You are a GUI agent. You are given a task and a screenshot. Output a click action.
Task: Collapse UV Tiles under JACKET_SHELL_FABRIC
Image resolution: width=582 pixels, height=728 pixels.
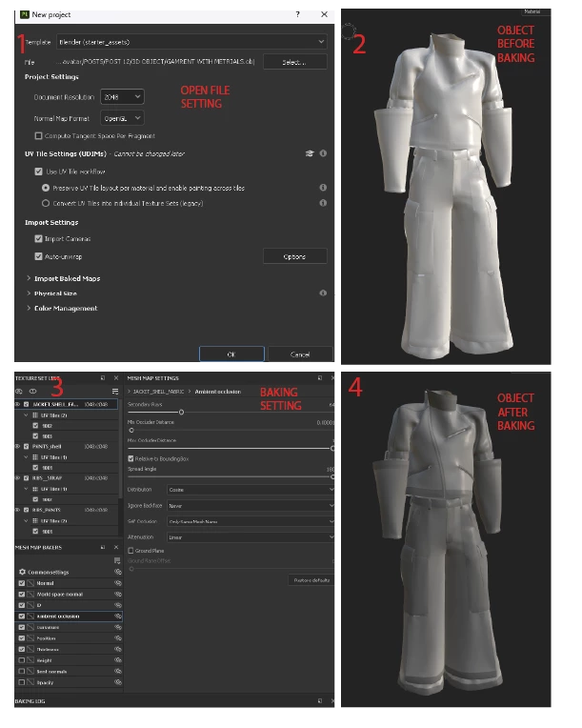[26, 415]
